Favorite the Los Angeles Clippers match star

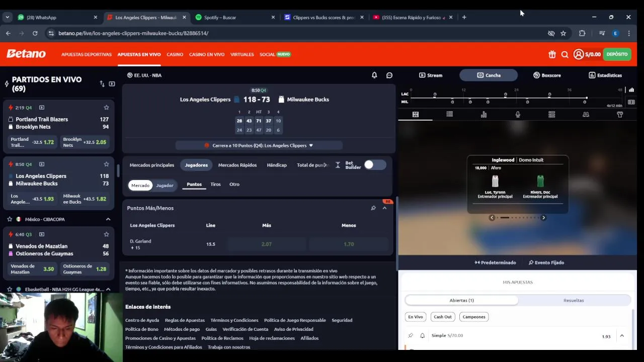tap(106, 164)
